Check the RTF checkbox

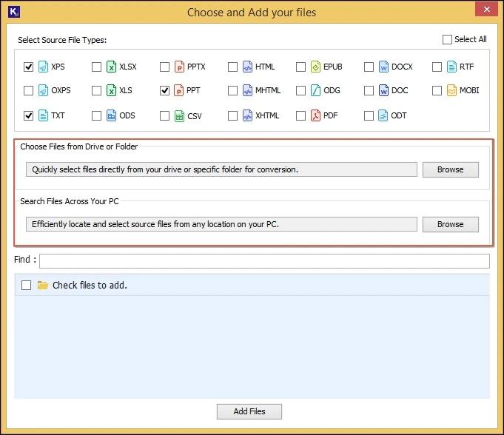[x=437, y=67]
